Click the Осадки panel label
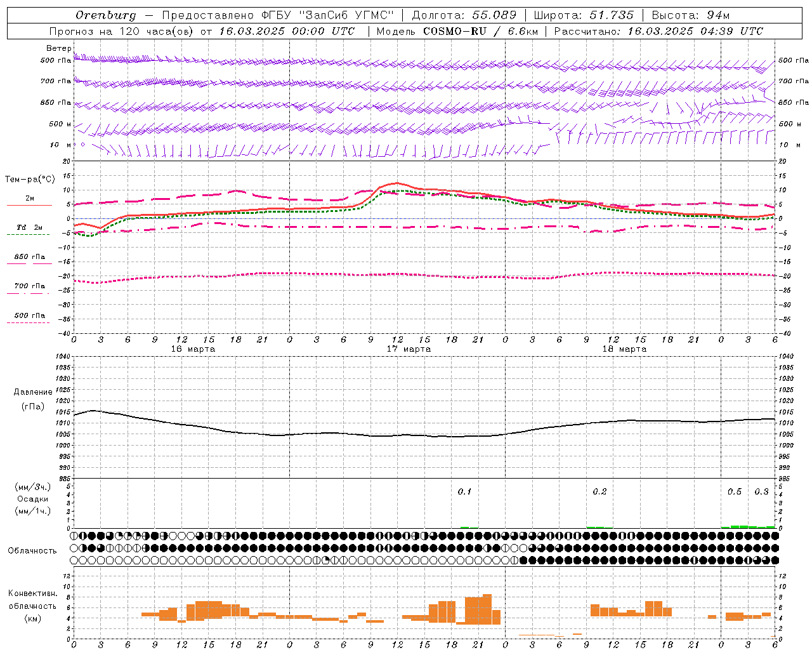812x650 pixels. pos(33,499)
